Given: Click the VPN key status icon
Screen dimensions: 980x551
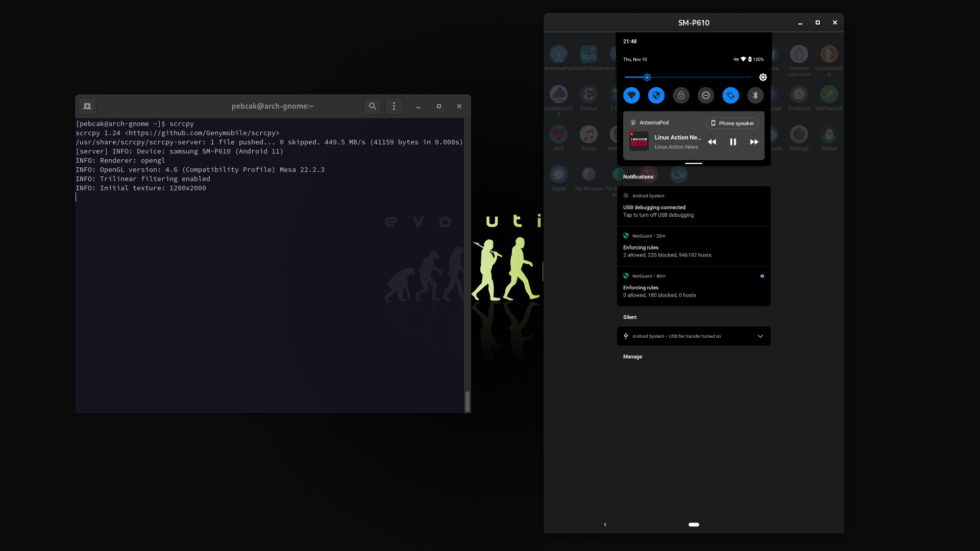Looking at the screenshot, I should pyautogui.click(x=736, y=59).
